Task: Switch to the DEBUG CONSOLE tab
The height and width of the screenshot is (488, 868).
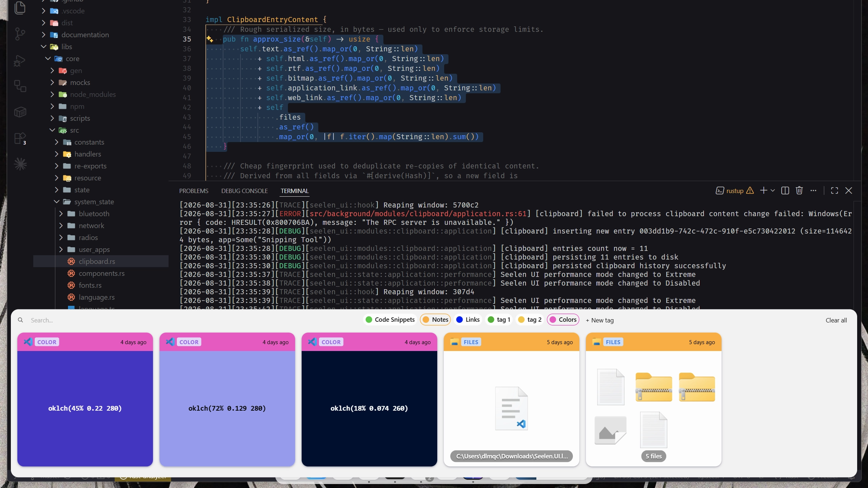Action: point(244,191)
